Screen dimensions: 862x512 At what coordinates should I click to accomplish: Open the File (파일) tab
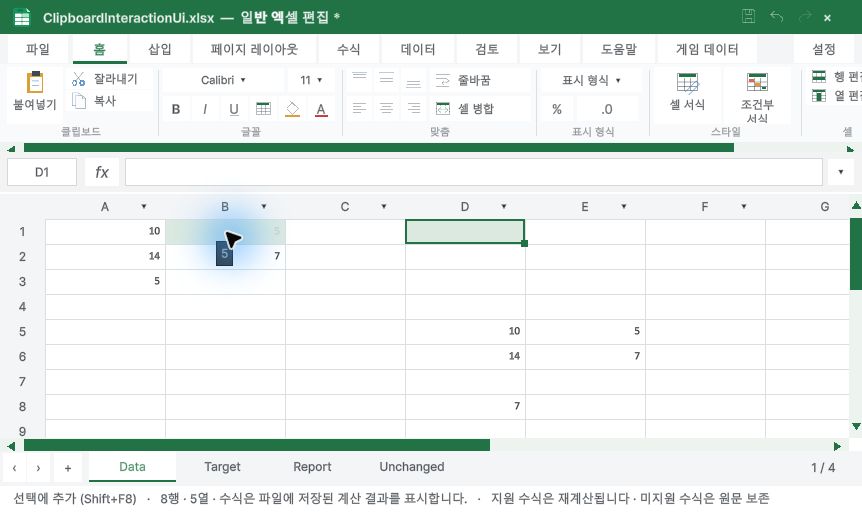37,49
